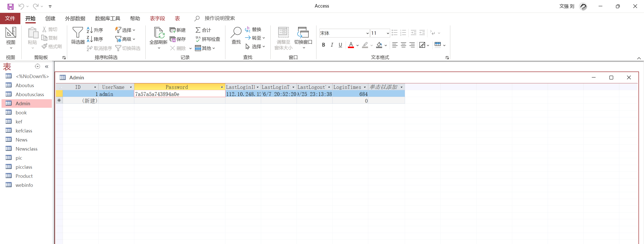
Task: Open the Help (帮助) tab
Action: click(135, 18)
